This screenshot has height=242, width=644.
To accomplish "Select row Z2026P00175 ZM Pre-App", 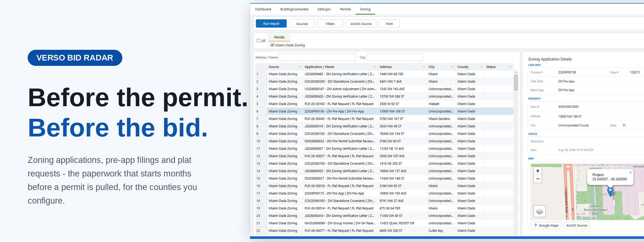I will (x=384, y=193).
